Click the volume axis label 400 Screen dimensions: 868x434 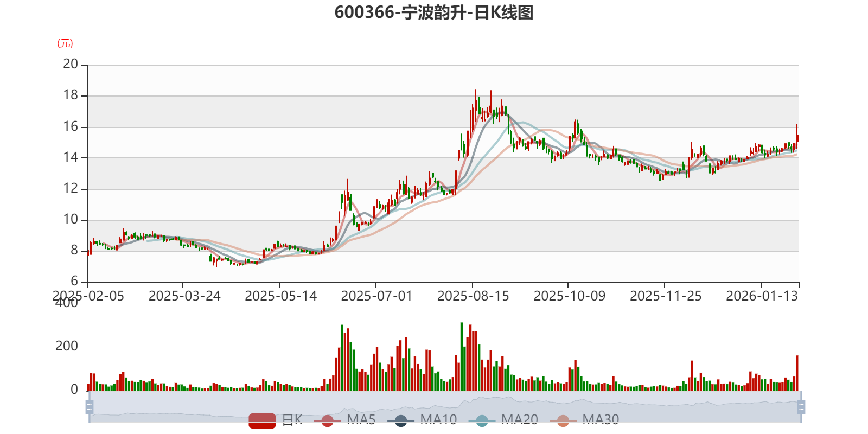[x=67, y=303]
